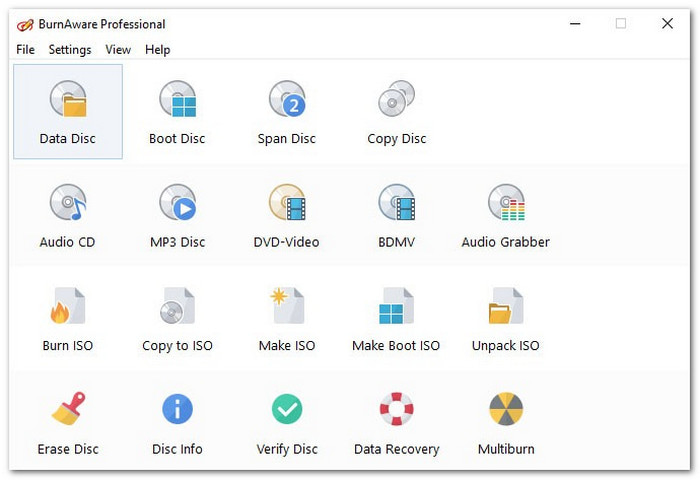Open the Help menu

tap(158, 50)
